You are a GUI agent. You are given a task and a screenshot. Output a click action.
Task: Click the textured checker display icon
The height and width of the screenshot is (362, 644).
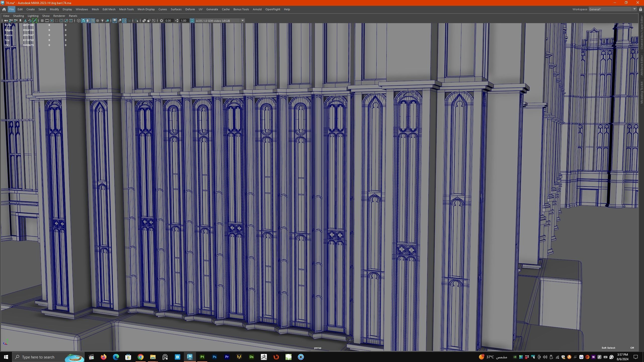(98, 21)
